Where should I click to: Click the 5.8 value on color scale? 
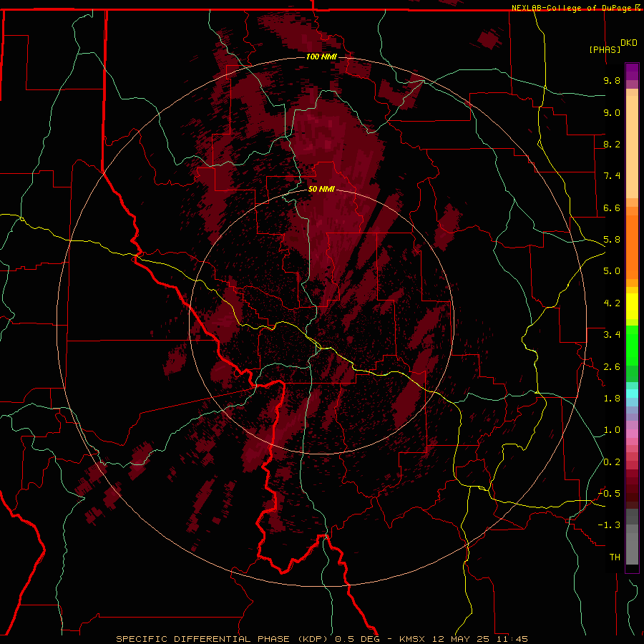pos(612,240)
